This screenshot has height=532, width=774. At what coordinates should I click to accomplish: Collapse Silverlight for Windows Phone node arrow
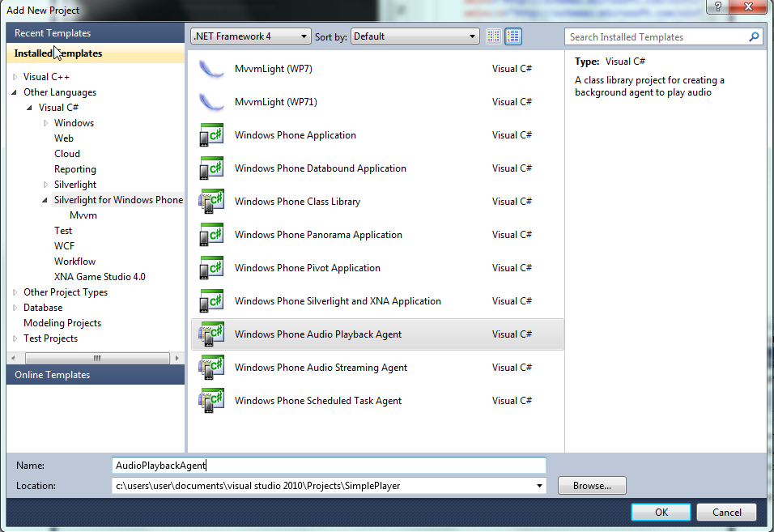pyautogui.click(x=45, y=200)
